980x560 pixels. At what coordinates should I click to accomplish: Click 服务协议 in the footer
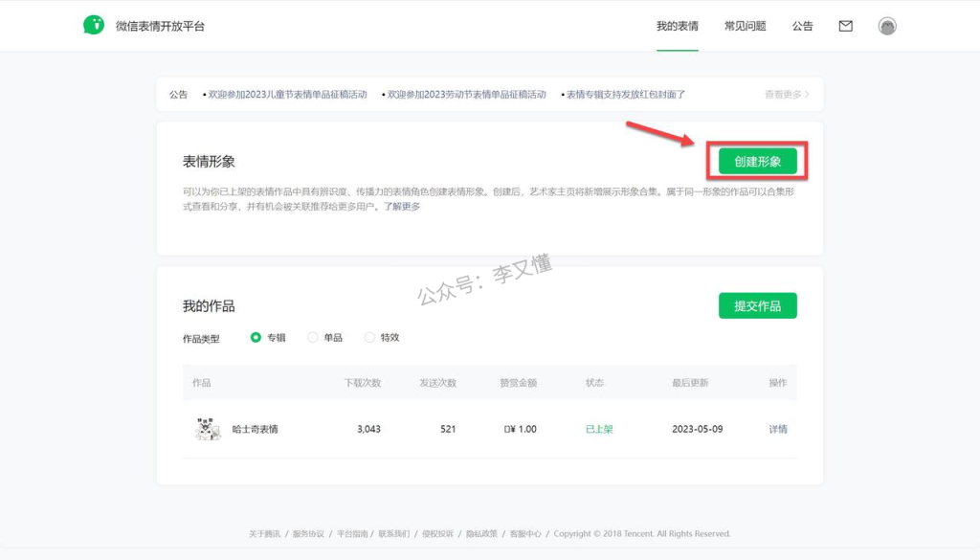pyautogui.click(x=308, y=533)
